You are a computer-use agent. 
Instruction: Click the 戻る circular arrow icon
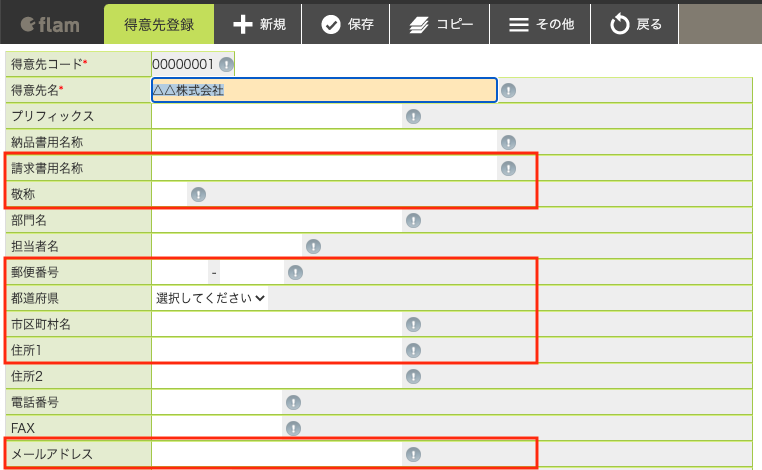pos(620,24)
